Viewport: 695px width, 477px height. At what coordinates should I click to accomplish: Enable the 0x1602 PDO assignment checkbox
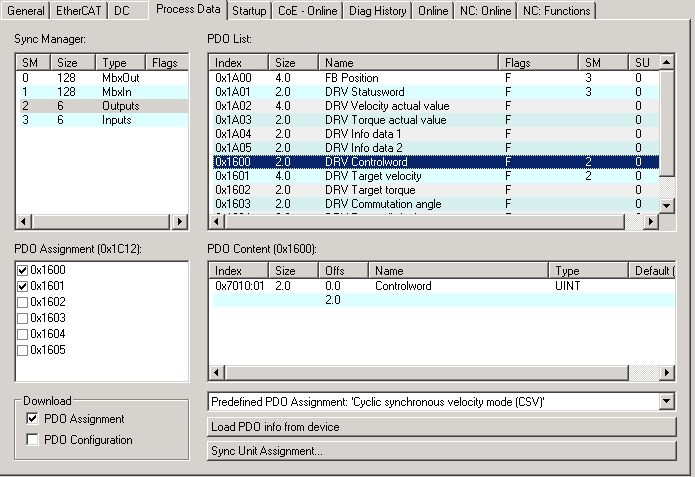tap(23, 302)
